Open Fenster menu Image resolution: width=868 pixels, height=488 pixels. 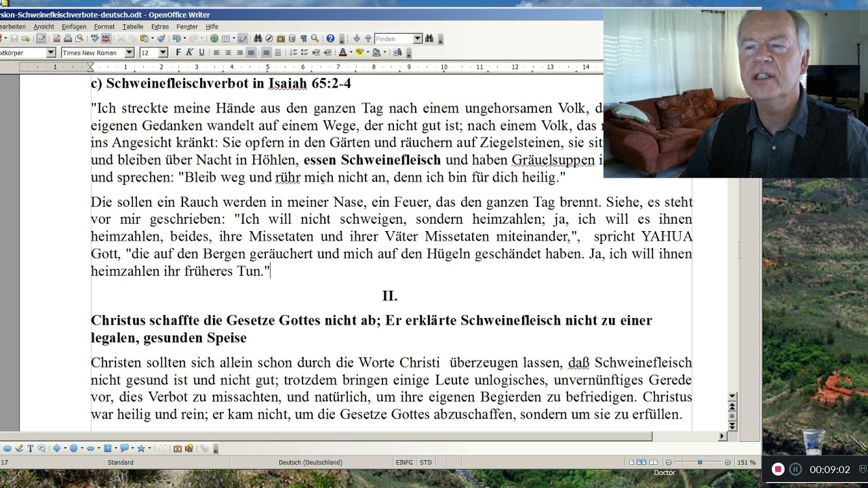(187, 26)
